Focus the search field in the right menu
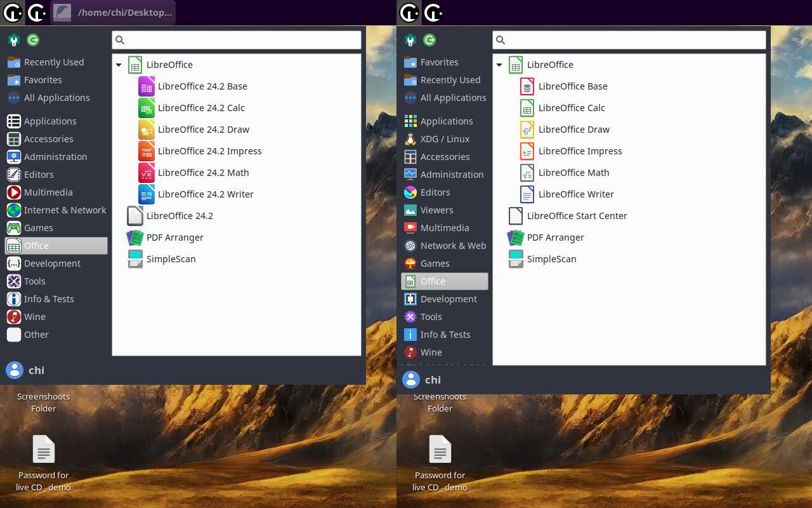This screenshot has width=812, height=508. (x=629, y=40)
